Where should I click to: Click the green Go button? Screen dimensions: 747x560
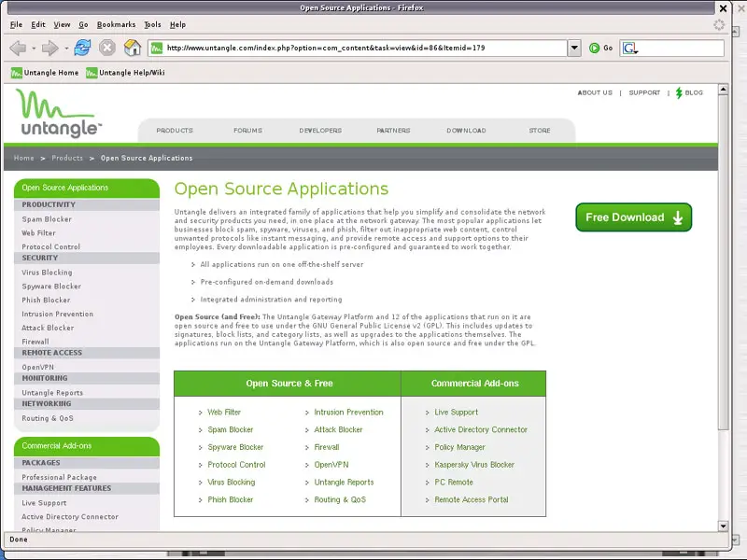(x=600, y=48)
